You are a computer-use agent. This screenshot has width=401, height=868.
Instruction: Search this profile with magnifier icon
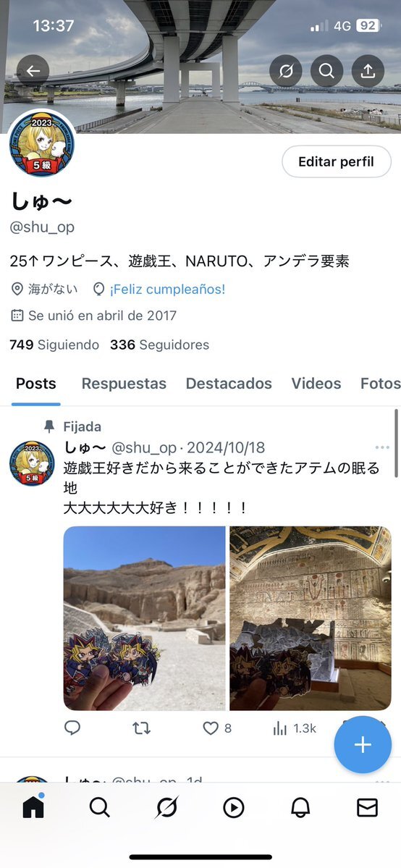click(326, 71)
